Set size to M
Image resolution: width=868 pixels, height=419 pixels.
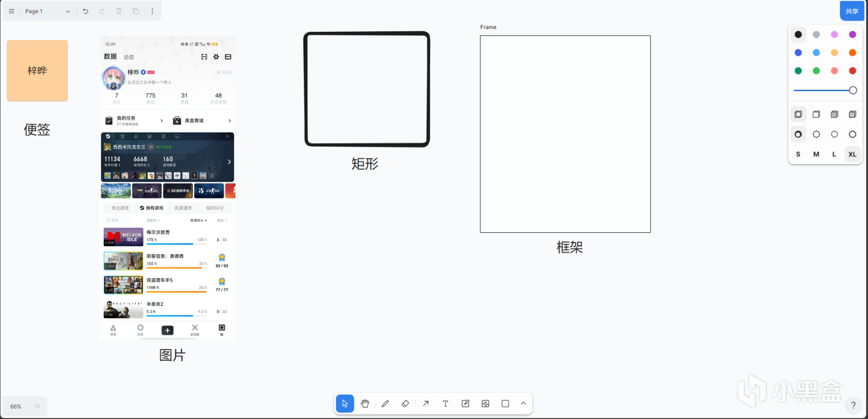tap(816, 155)
